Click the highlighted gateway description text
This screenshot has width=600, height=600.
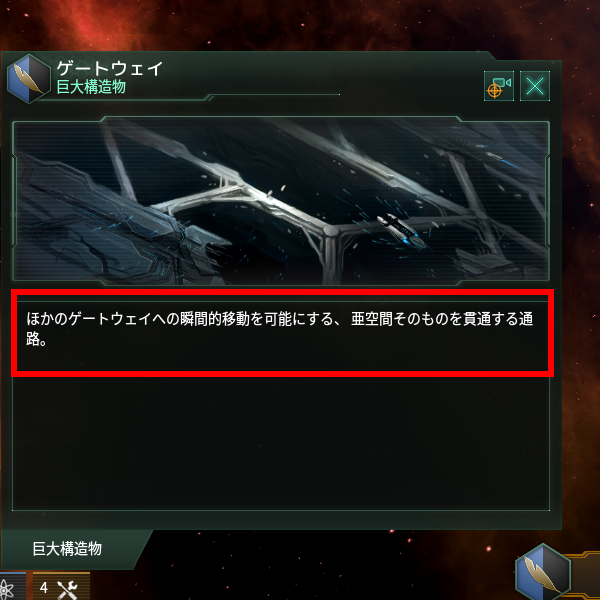click(x=280, y=329)
